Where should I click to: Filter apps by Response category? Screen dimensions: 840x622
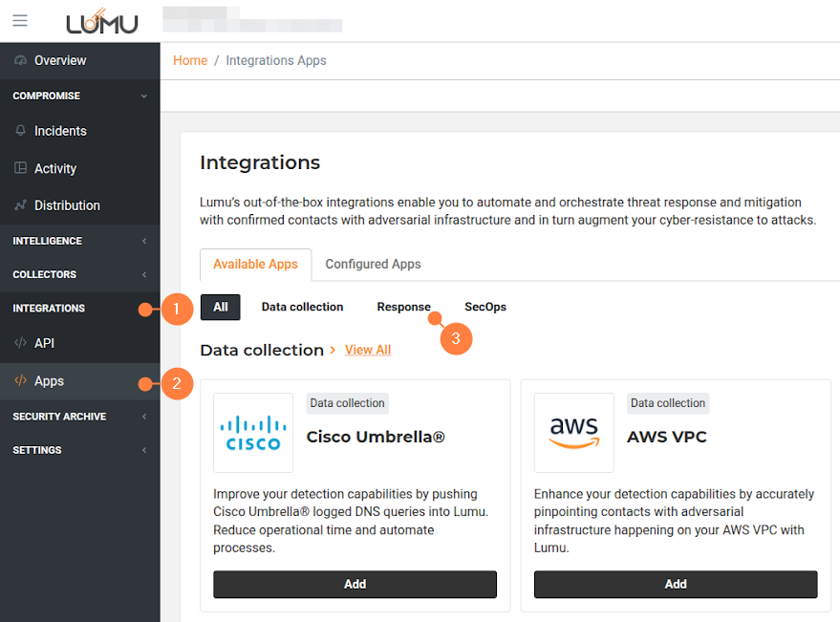(403, 307)
